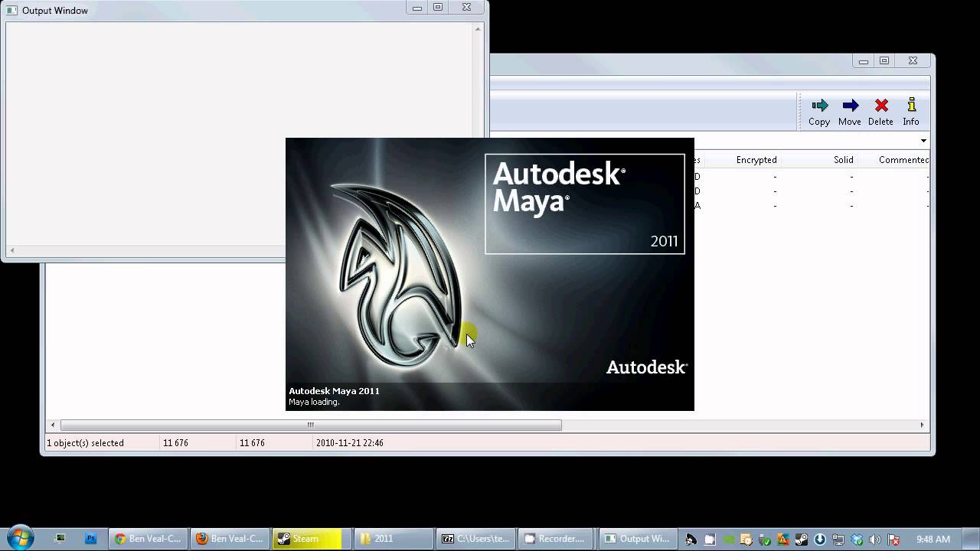Click the Maya 2011 splash screen logo
This screenshot has height=551, width=980.
tap(401, 277)
